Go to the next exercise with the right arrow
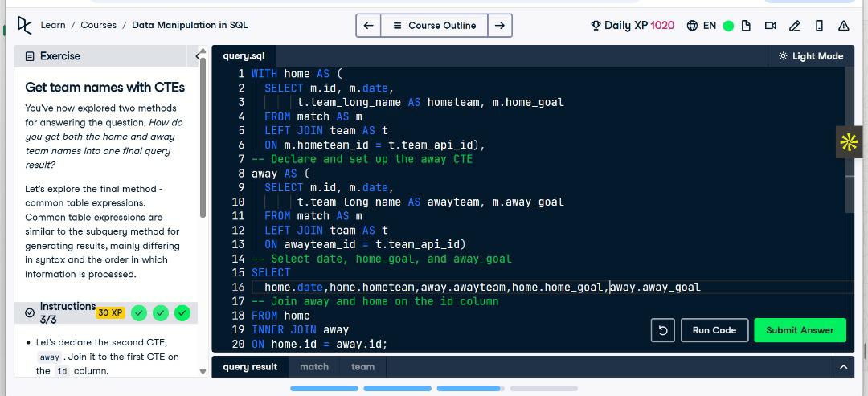868x396 pixels. (499, 26)
